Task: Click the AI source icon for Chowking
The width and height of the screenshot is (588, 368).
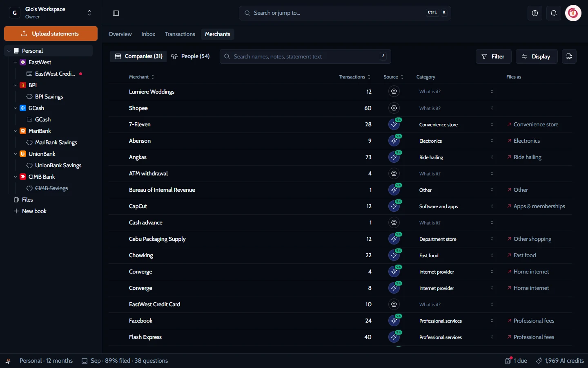Action: pyautogui.click(x=394, y=255)
